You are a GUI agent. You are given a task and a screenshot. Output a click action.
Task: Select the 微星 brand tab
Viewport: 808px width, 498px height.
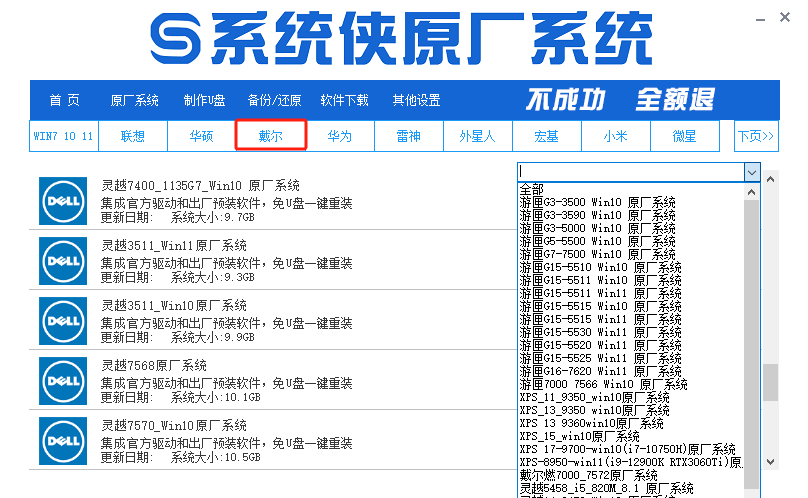tap(685, 136)
